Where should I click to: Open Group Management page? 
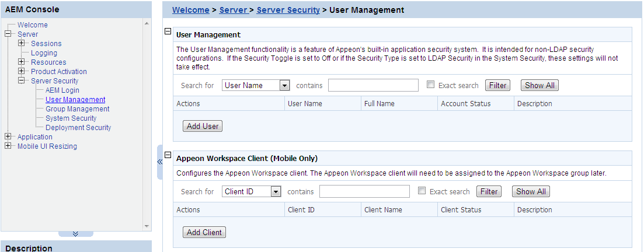pos(77,109)
